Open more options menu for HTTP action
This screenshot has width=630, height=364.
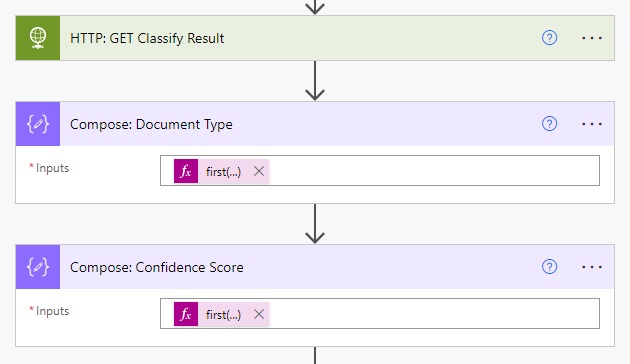tap(592, 38)
